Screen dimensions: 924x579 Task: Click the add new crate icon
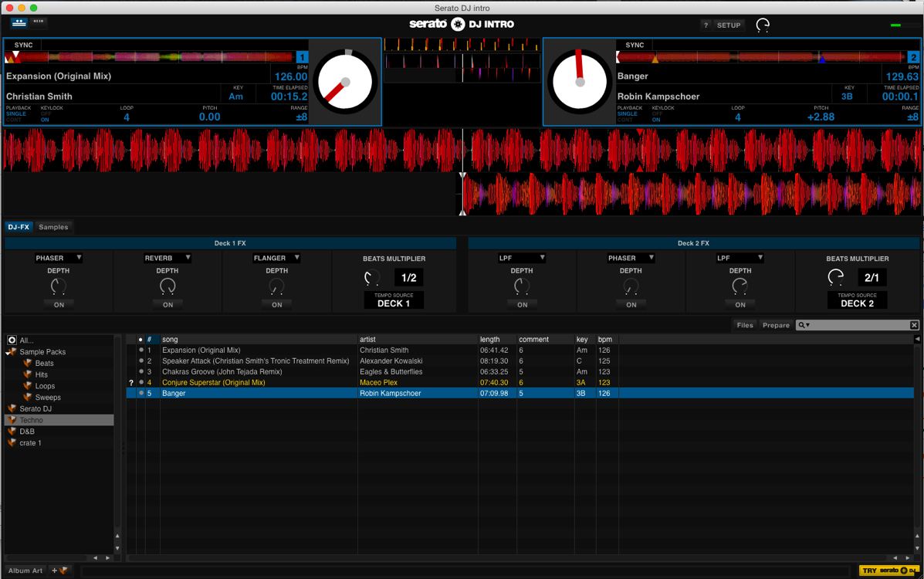tap(60, 571)
